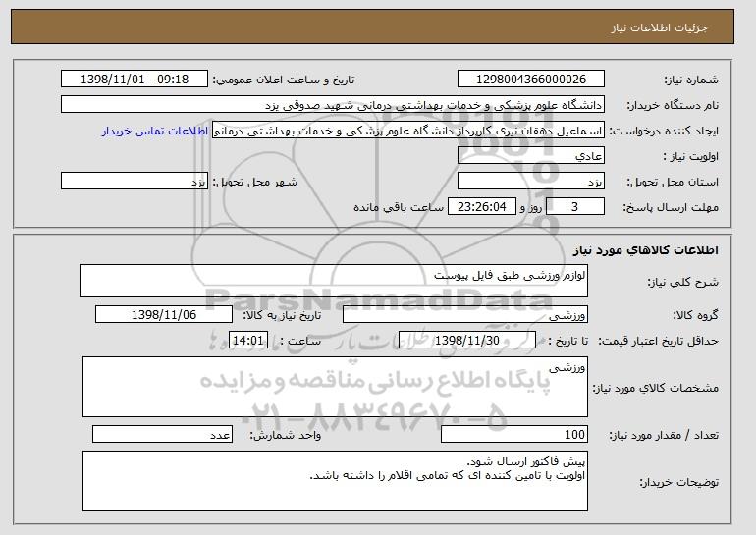The width and height of the screenshot is (756, 535).
Task: Click the نام دستگاه خریدار label
Action: click(x=673, y=106)
